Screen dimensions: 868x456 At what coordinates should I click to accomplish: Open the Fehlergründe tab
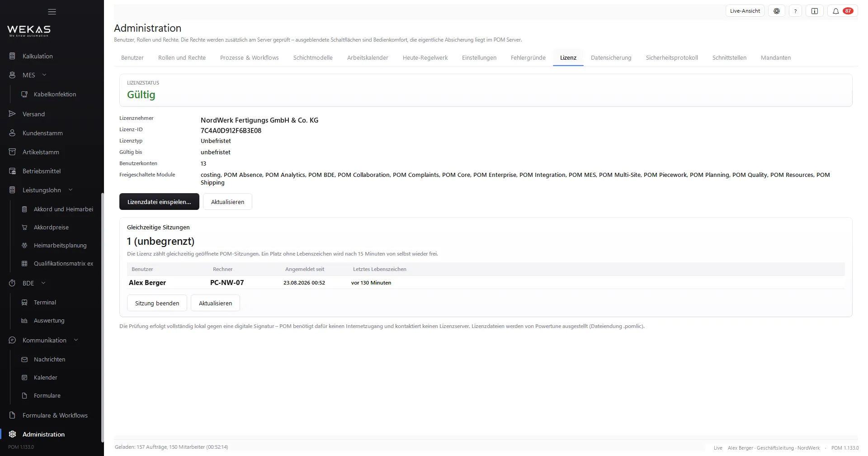pyautogui.click(x=528, y=57)
